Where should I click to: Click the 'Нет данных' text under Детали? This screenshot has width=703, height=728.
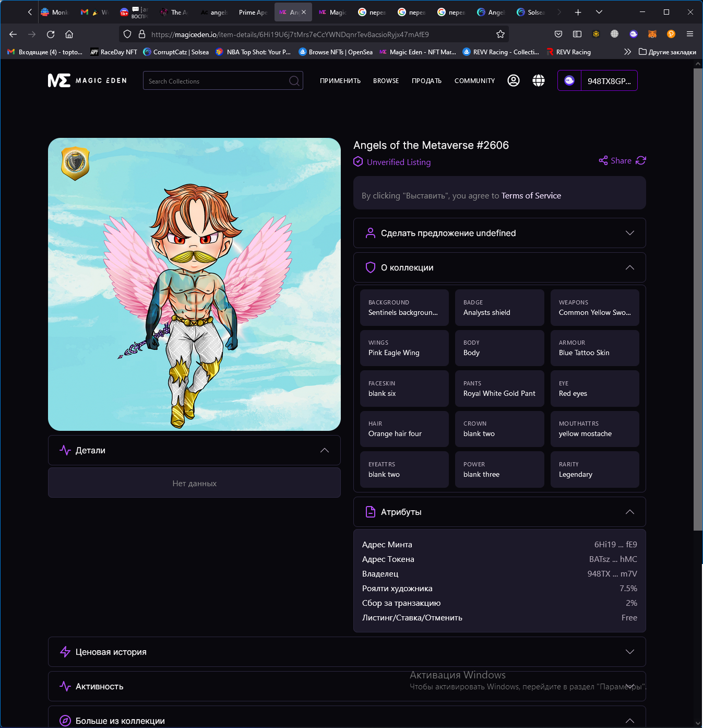194,484
